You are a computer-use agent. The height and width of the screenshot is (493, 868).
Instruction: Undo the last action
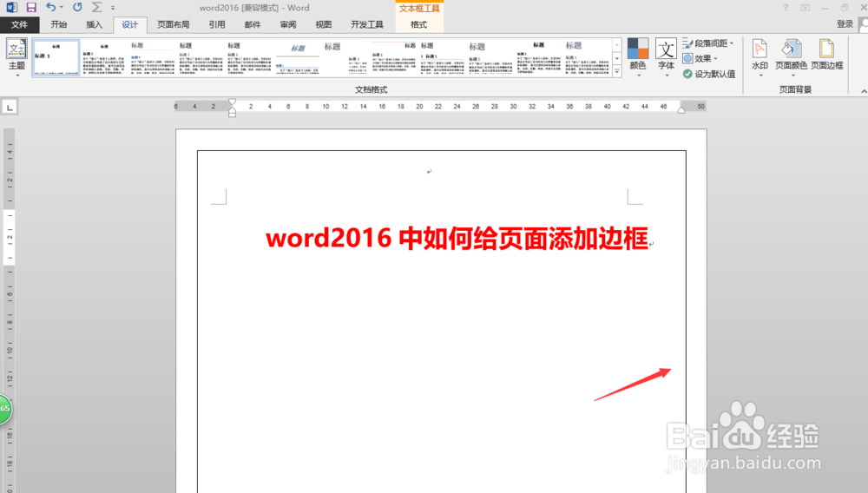pos(50,7)
